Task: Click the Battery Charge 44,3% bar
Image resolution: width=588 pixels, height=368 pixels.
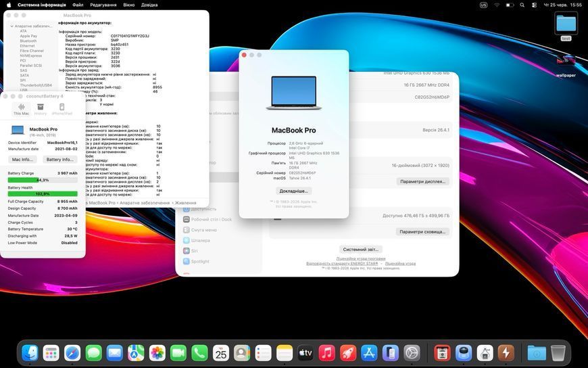Action: click(43, 180)
